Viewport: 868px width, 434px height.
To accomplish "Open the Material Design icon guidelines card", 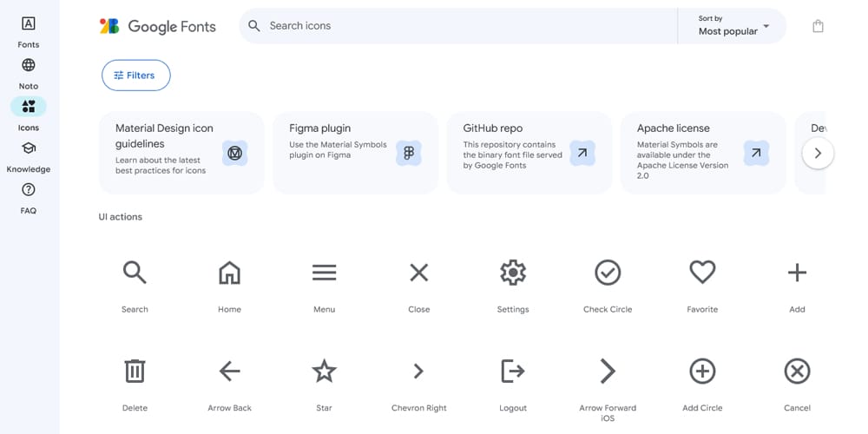I will tap(181, 153).
